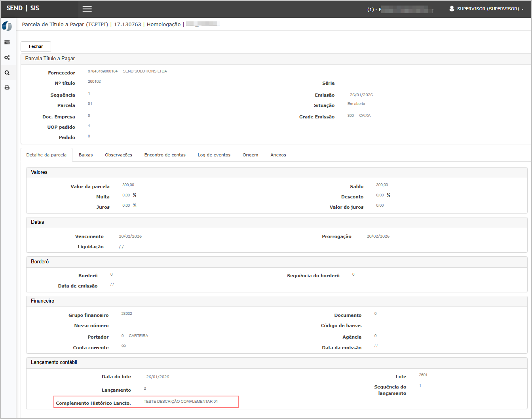Open the Anexos tab

coord(278,155)
